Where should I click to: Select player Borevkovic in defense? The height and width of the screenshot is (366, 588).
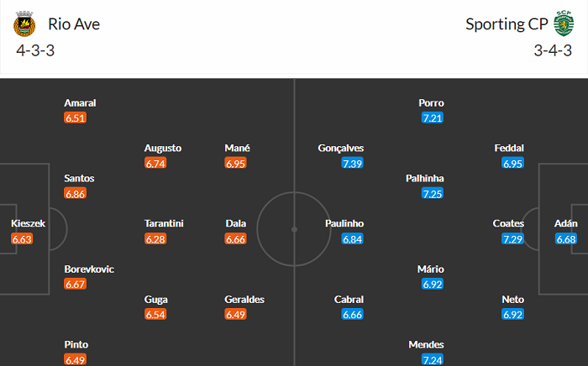click(89, 269)
